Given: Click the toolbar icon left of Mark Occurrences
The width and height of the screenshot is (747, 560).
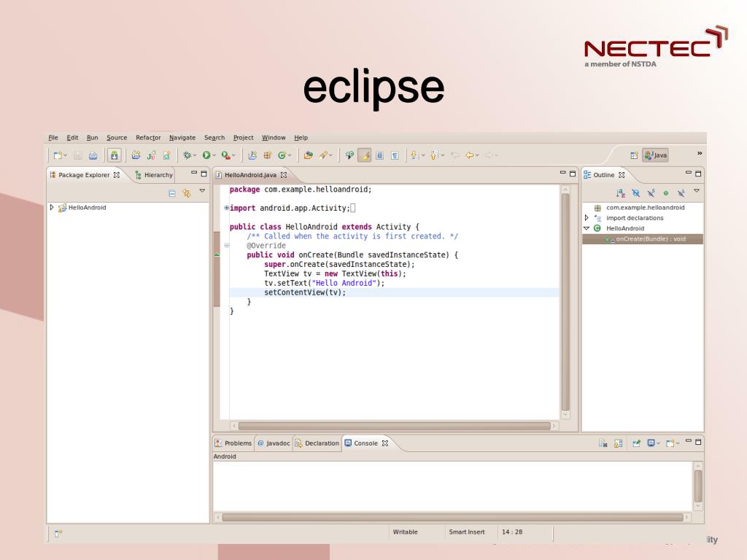Looking at the screenshot, I should click(349, 155).
